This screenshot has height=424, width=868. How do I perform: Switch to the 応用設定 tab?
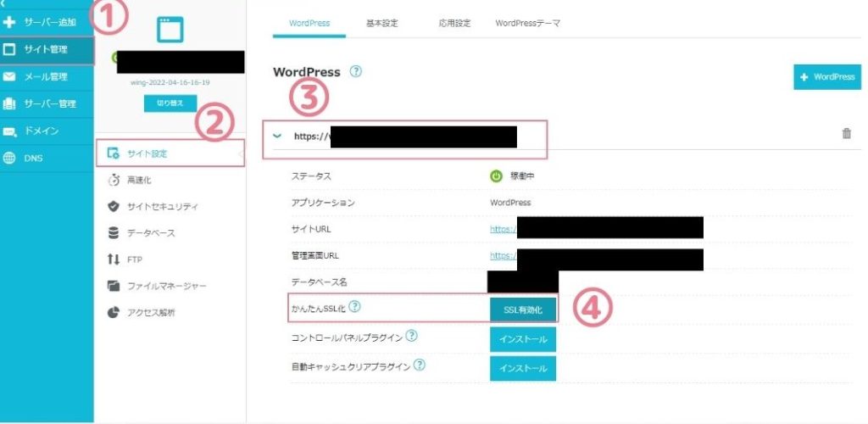tap(455, 23)
